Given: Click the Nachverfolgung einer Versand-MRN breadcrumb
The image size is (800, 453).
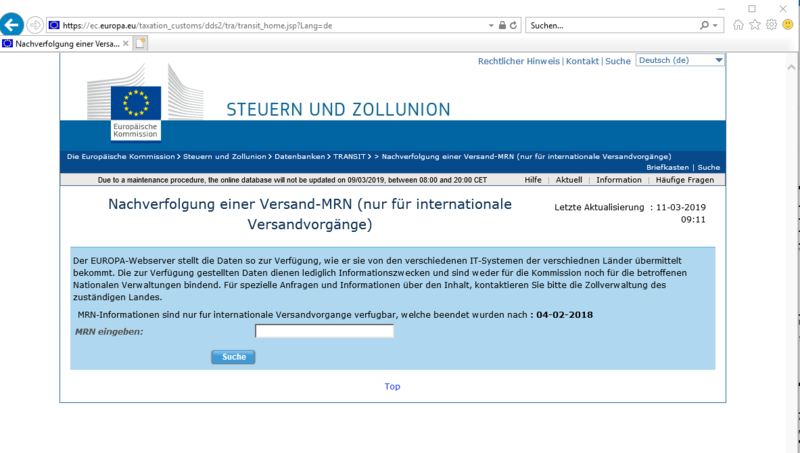Looking at the screenshot, I should click(526, 157).
